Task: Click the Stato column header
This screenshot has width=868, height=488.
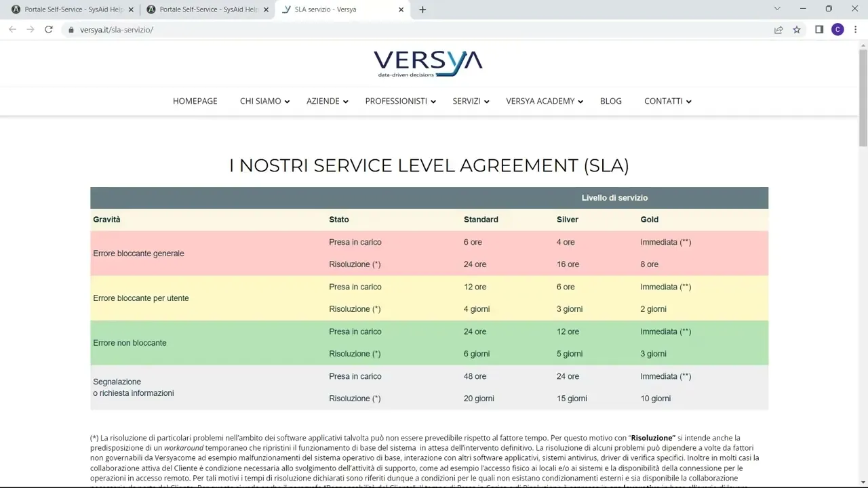Action: click(339, 220)
